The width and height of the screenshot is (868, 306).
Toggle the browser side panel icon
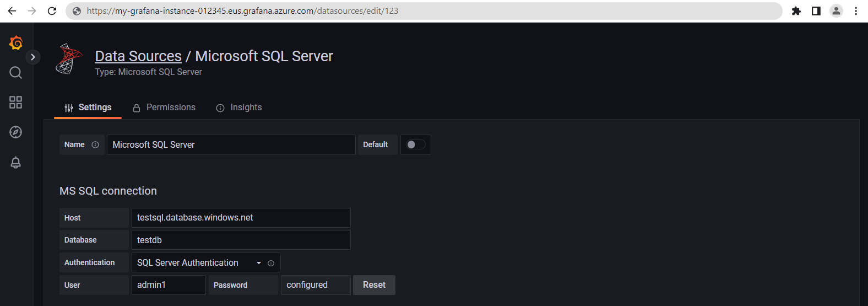coord(816,11)
